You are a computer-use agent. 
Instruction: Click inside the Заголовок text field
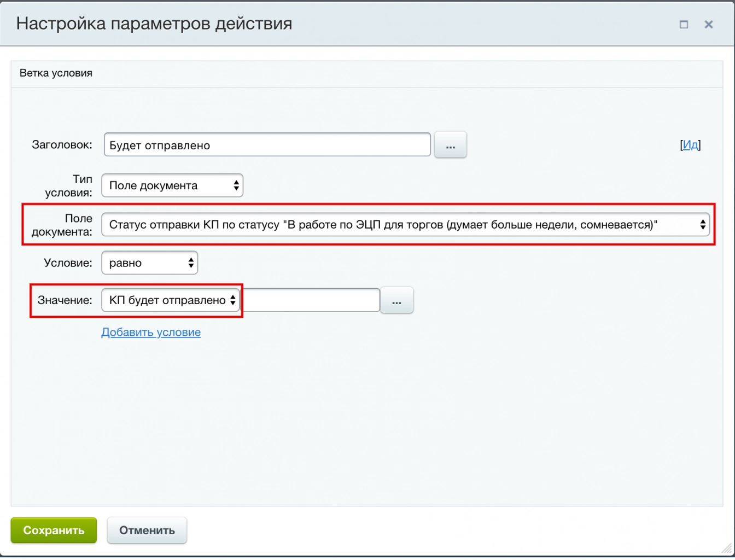pyautogui.click(x=267, y=144)
